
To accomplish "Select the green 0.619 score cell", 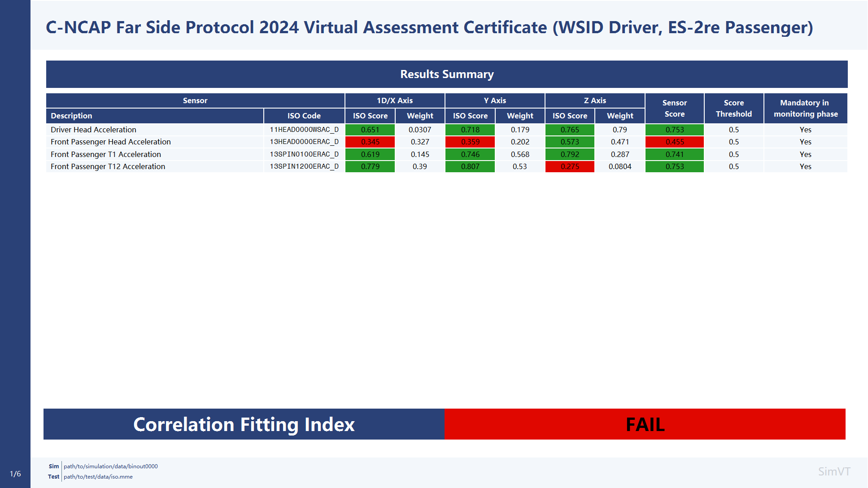I will pyautogui.click(x=370, y=154).
